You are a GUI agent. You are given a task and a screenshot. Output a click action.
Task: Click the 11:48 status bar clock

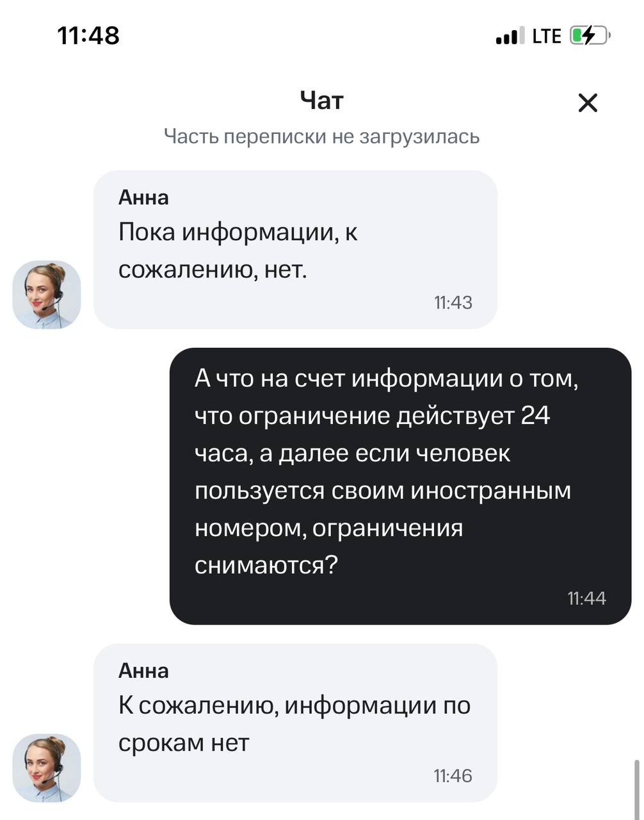pyautogui.click(x=88, y=35)
